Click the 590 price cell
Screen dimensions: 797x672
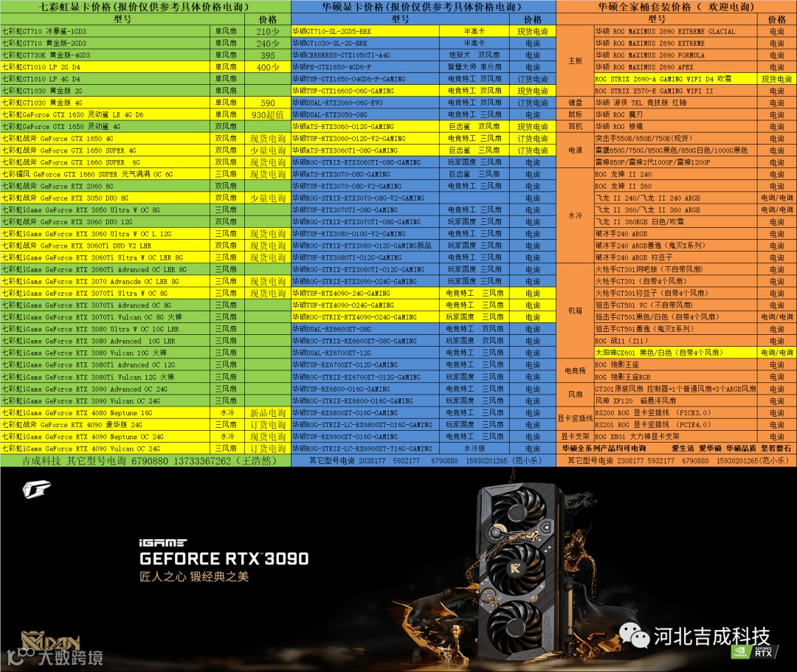(268, 103)
